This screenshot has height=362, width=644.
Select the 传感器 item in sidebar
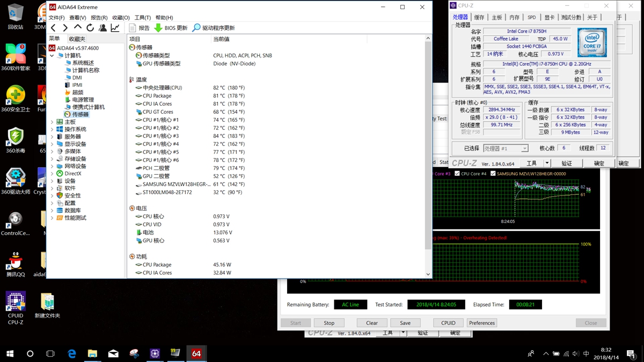(79, 114)
